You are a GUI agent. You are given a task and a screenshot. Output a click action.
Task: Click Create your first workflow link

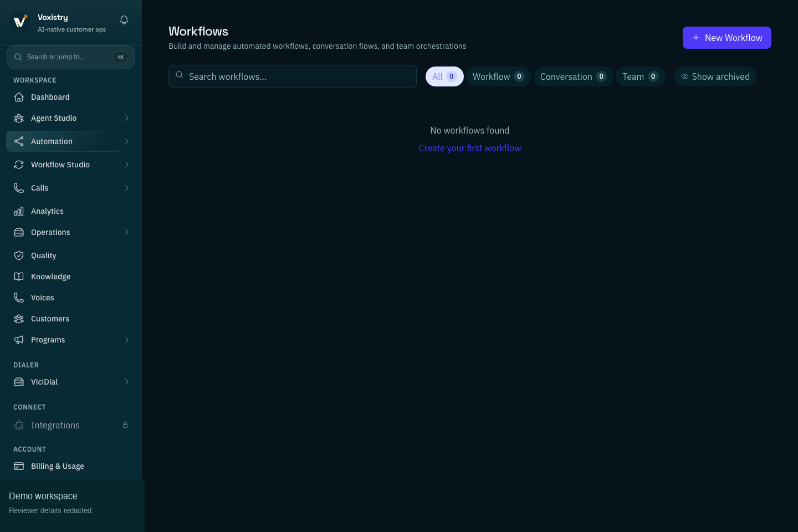point(470,148)
